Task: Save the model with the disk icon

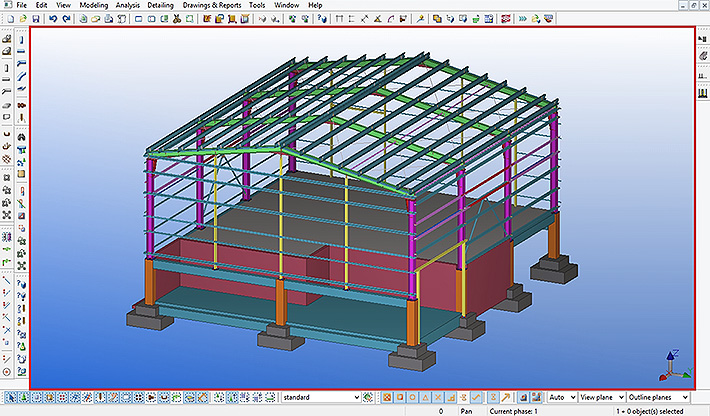Action: click(x=34, y=18)
